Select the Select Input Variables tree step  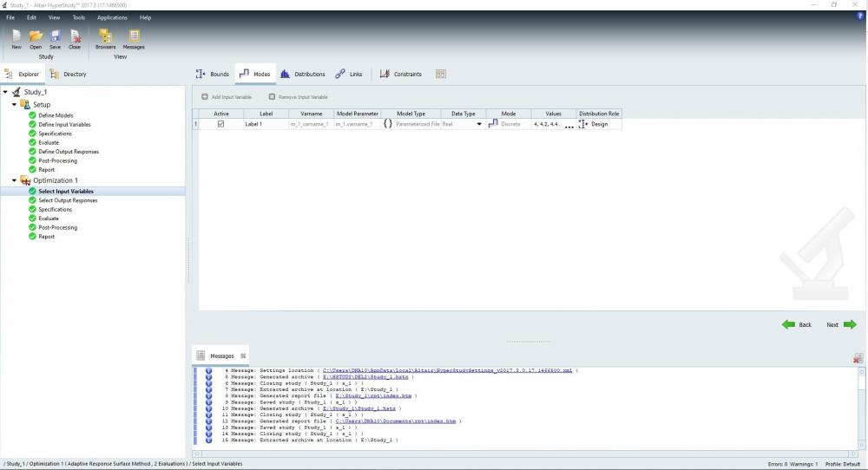coord(66,192)
